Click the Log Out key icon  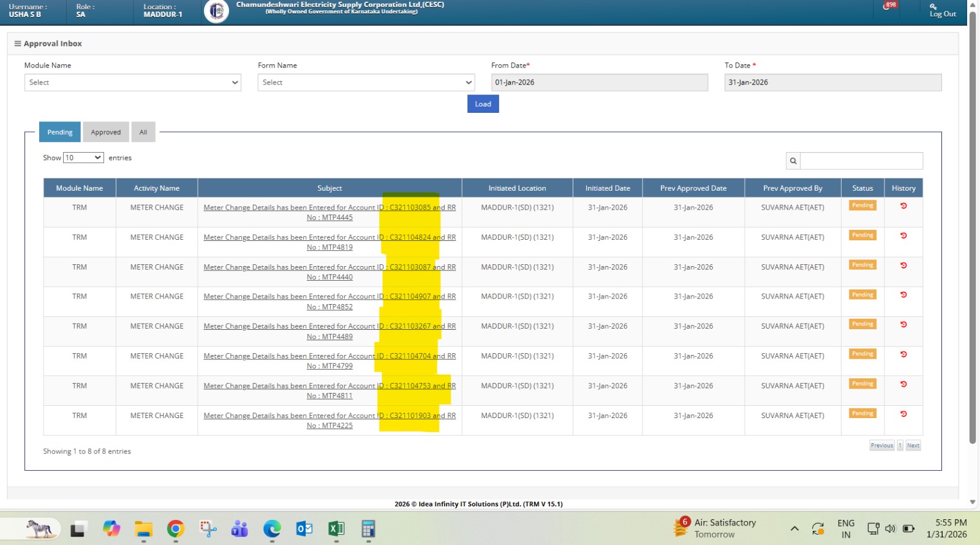pyautogui.click(x=933, y=6)
